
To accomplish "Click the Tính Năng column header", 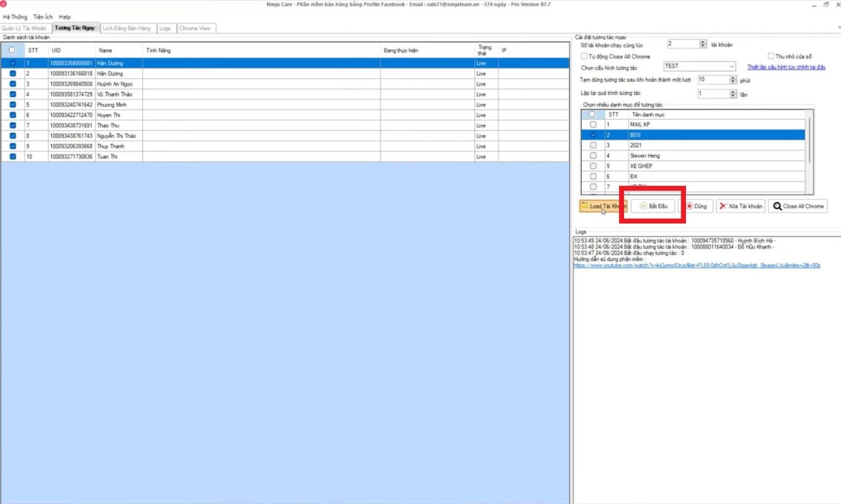I will point(261,50).
